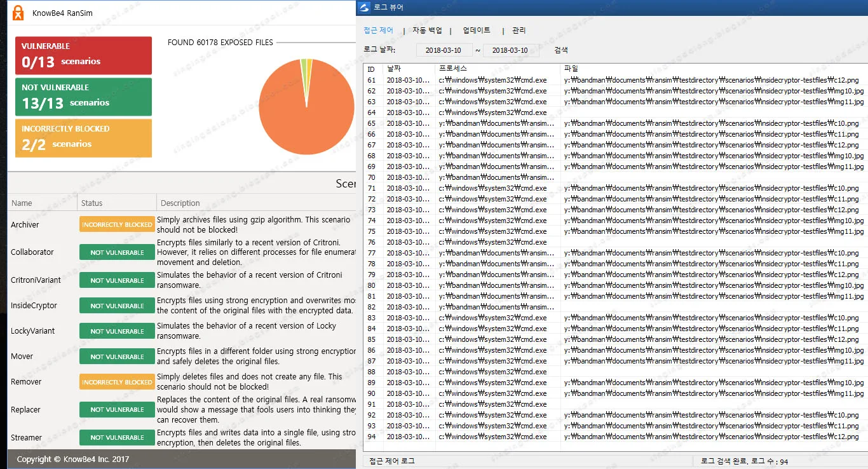The height and width of the screenshot is (469, 868).
Task: Open the 관리 tab
Action: click(519, 31)
